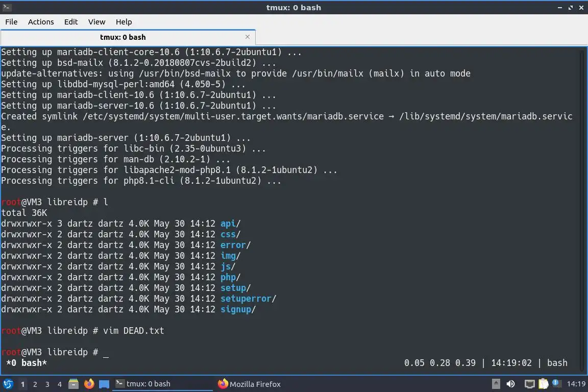Open the Lubuntu application menu button
The image size is (588, 392).
tap(8, 384)
